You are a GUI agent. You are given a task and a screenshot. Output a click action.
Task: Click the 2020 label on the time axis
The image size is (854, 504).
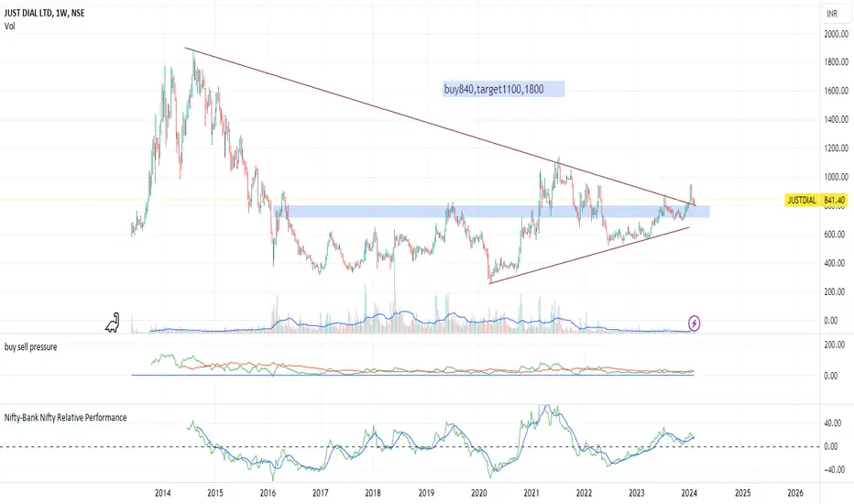tap(478, 493)
